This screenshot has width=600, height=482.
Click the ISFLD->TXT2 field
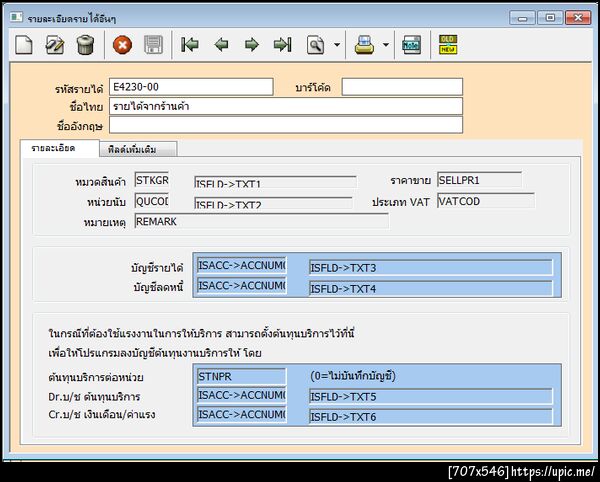pos(273,203)
